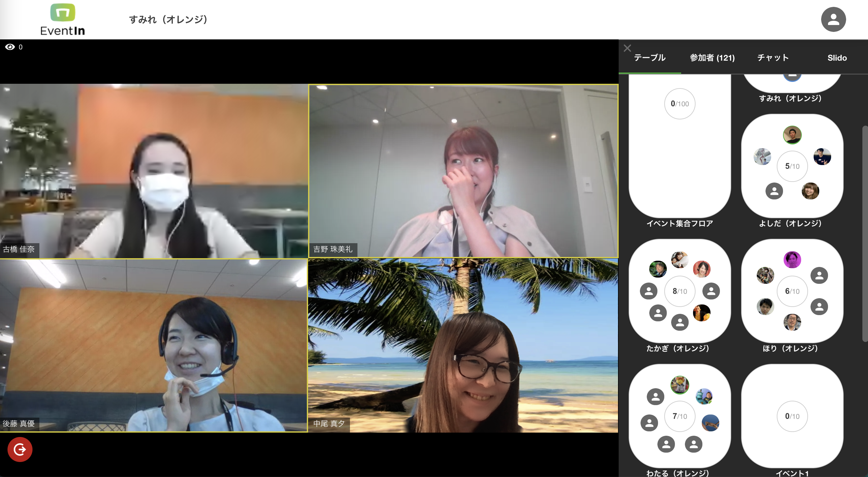868x477 pixels.
Task: Click the 7/10 counter of わたる table
Action: (680, 416)
